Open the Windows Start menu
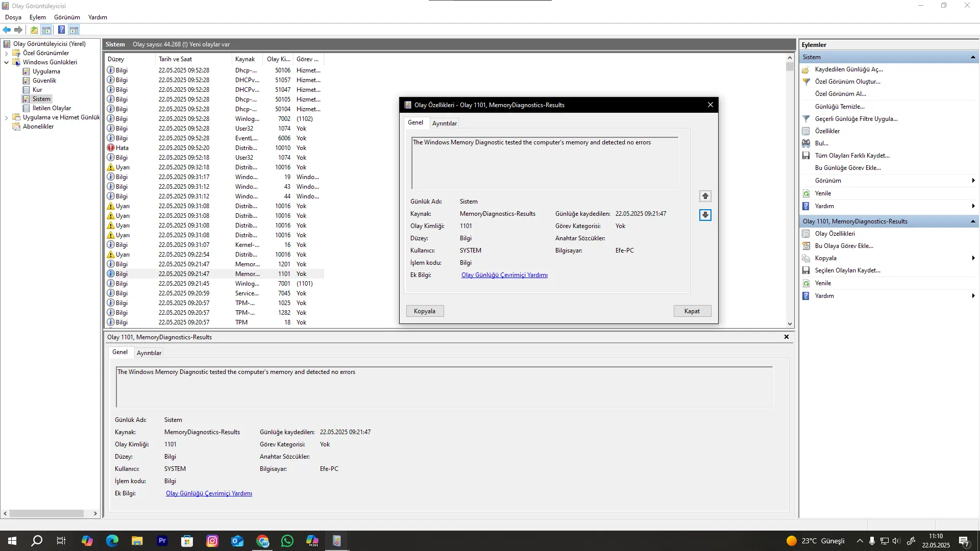Viewport: 980px width, 551px height. [12, 541]
